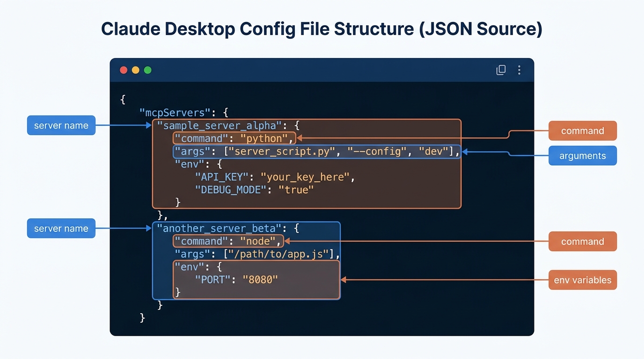This screenshot has width=644, height=359.
Task: Click the "API_KEY" env key
Action: pos(222,177)
